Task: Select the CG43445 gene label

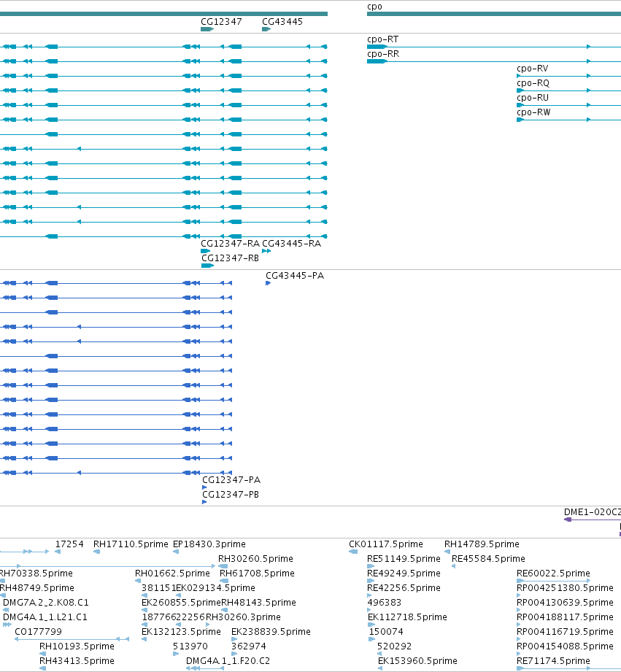Action: click(x=282, y=22)
